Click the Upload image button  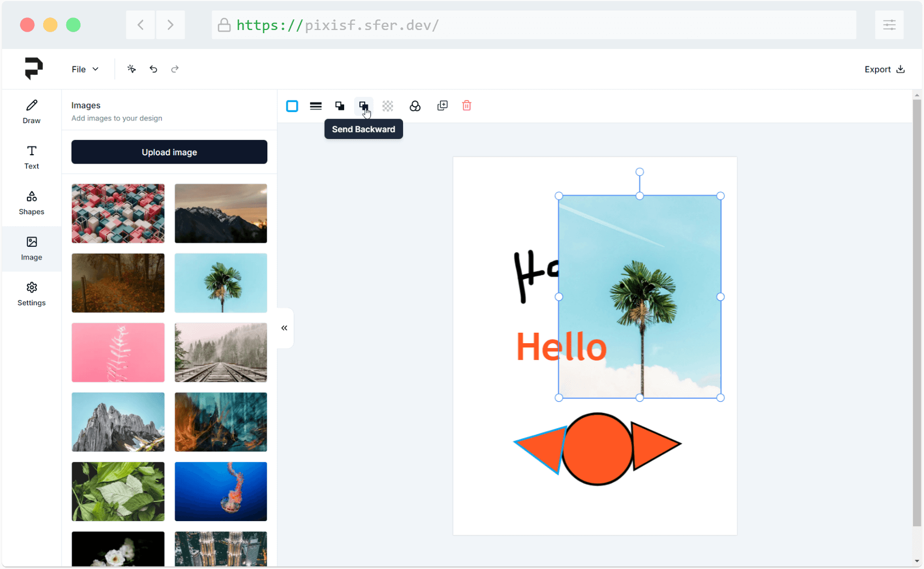coord(169,152)
